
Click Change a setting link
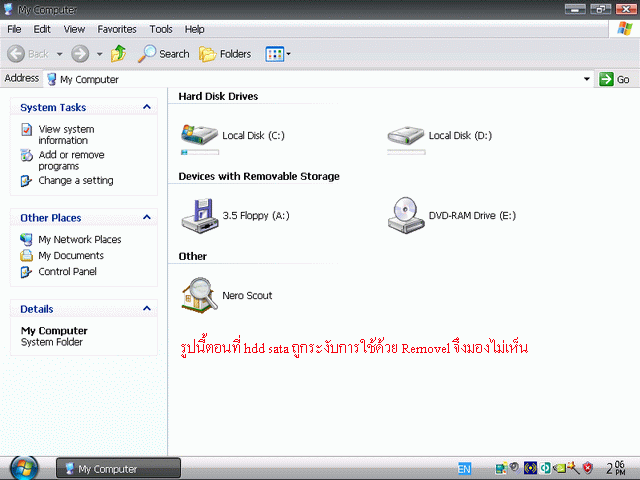(x=76, y=180)
